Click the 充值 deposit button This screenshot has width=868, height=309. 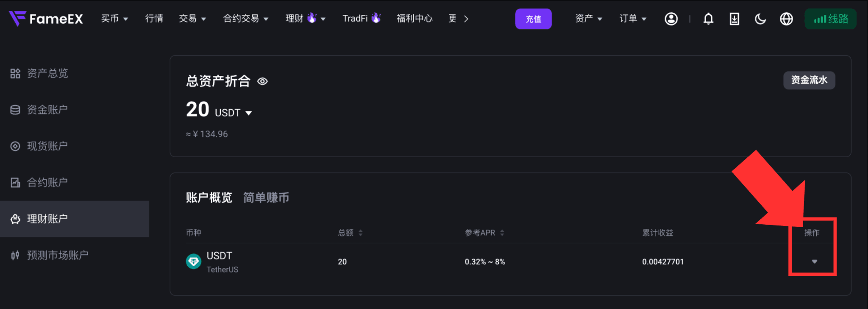click(533, 19)
